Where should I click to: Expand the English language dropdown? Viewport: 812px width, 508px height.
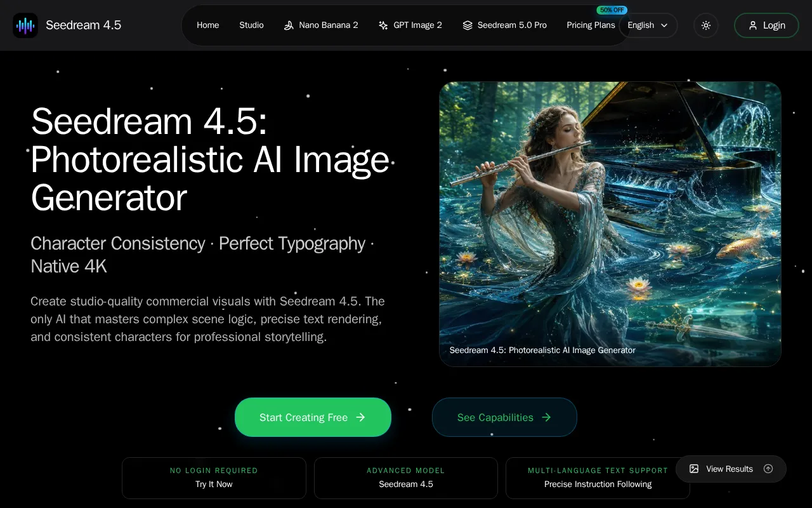coord(648,25)
